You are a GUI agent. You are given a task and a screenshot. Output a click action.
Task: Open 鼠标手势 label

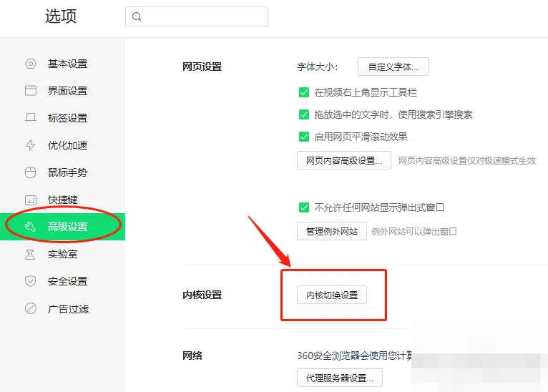[x=68, y=172]
